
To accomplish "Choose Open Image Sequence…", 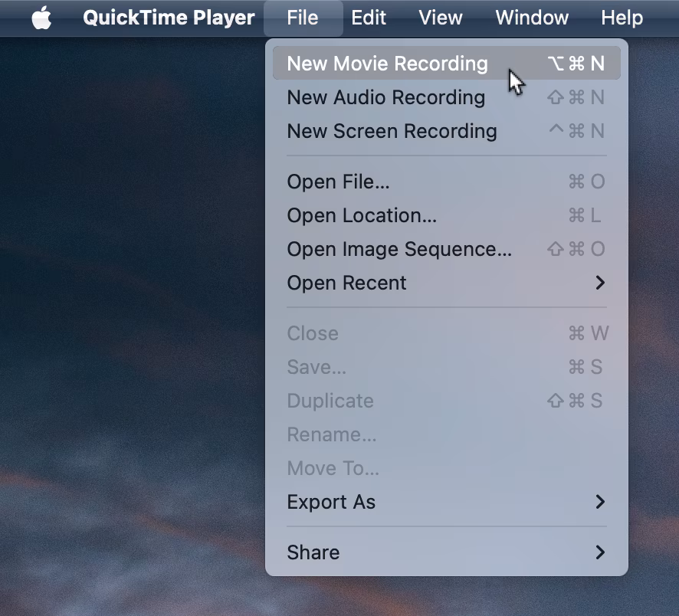I will coord(447,249).
